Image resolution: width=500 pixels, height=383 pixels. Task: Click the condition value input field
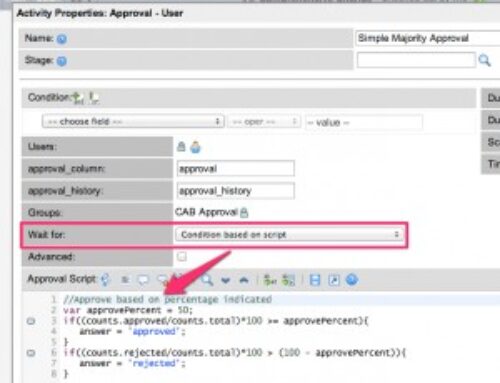tap(364, 122)
